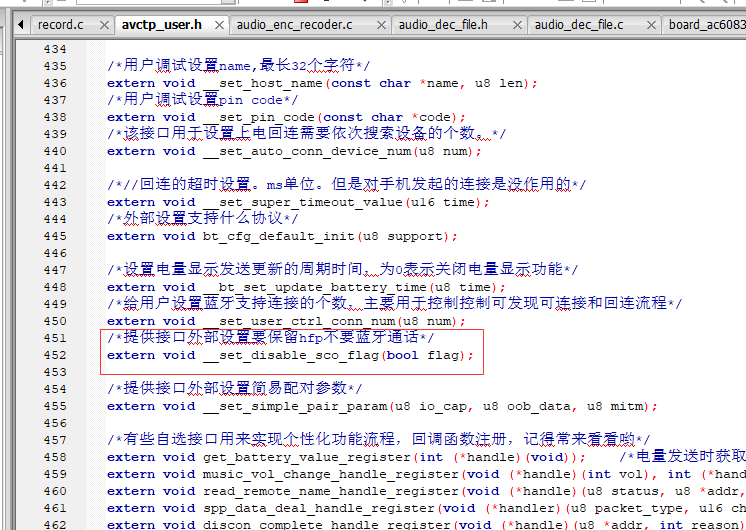Click the battery update comment on line 447

[343, 269]
